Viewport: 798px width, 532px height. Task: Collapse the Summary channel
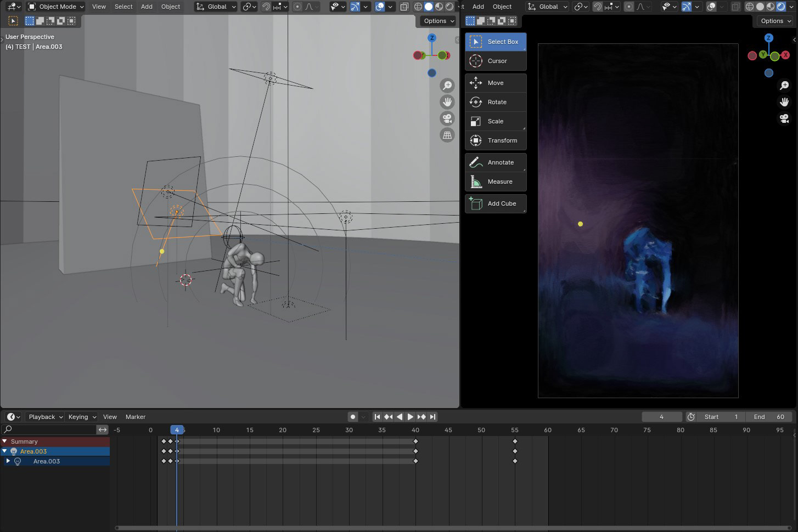pyautogui.click(x=5, y=442)
